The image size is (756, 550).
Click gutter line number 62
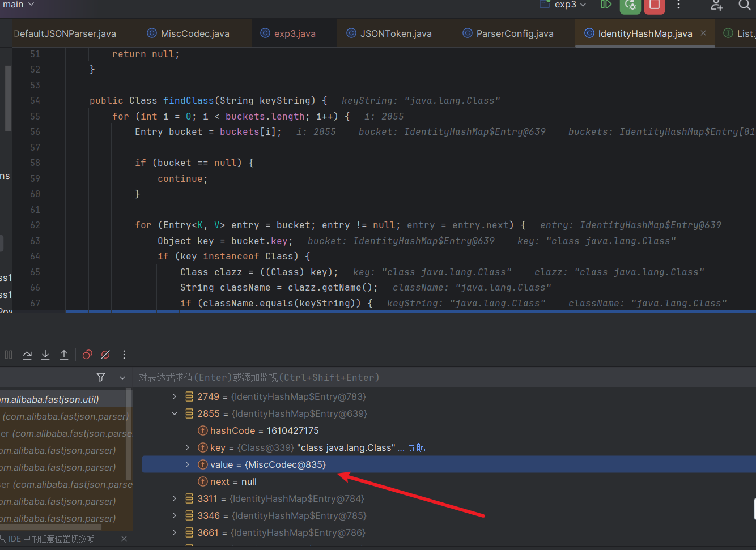(35, 225)
